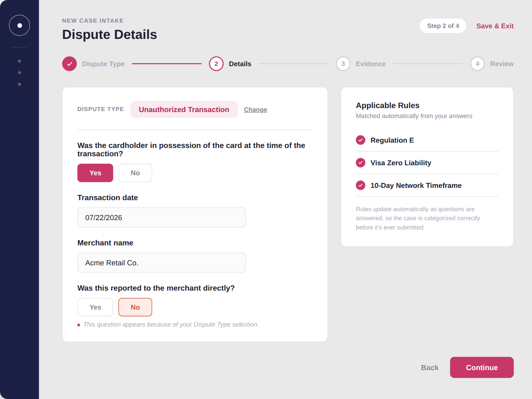Go Back to previous step

click(x=430, y=367)
